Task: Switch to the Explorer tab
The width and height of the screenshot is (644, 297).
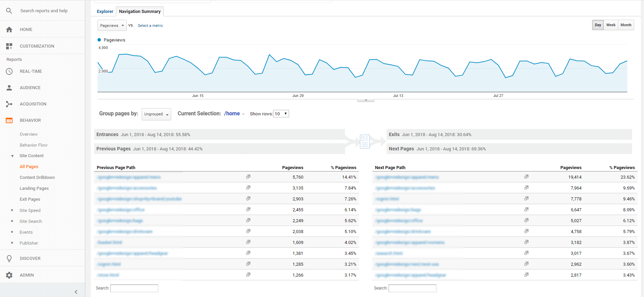Action: (x=105, y=12)
